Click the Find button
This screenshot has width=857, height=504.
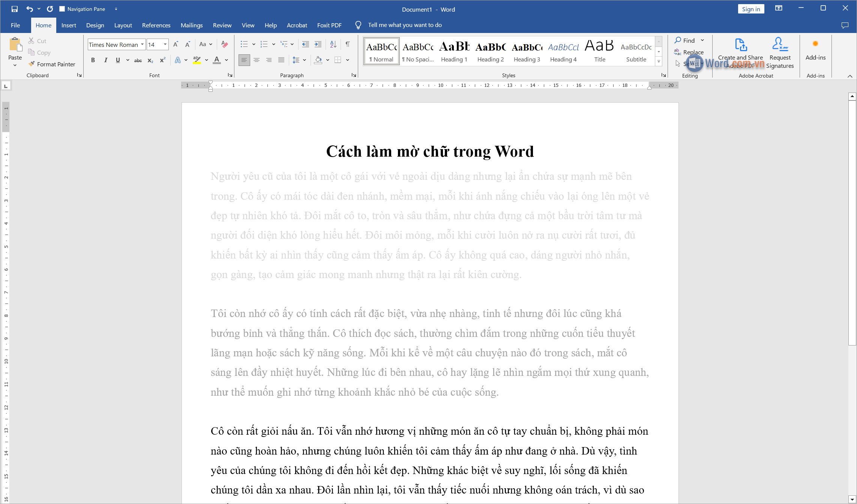[x=685, y=40]
